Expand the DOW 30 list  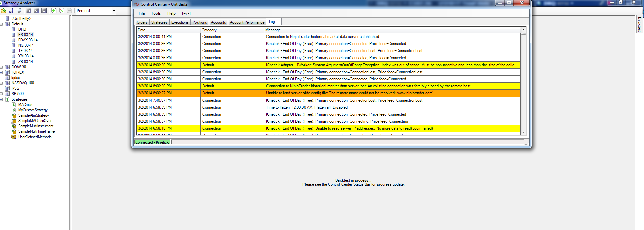click(1, 67)
